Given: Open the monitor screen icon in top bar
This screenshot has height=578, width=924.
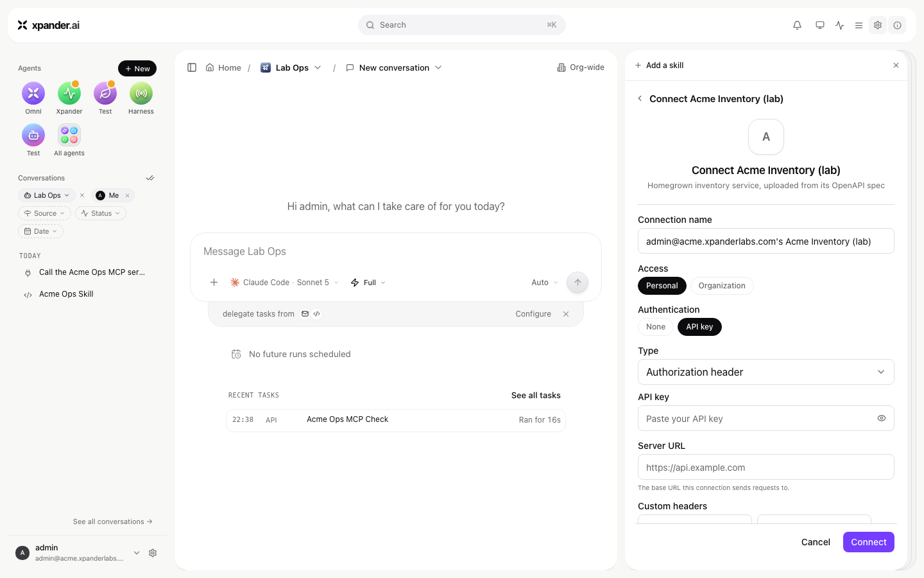Looking at the screenshot, I should pyautogui.click(x=820, y=25).
